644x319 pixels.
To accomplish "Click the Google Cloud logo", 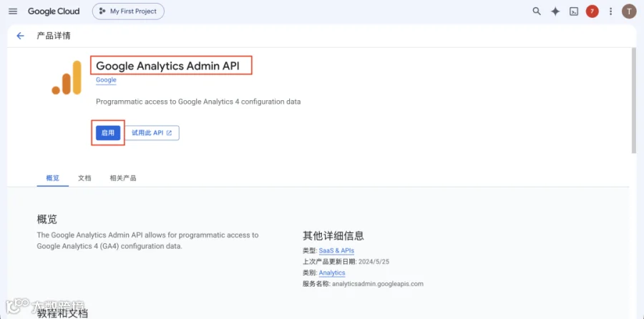I will (54, 11).
